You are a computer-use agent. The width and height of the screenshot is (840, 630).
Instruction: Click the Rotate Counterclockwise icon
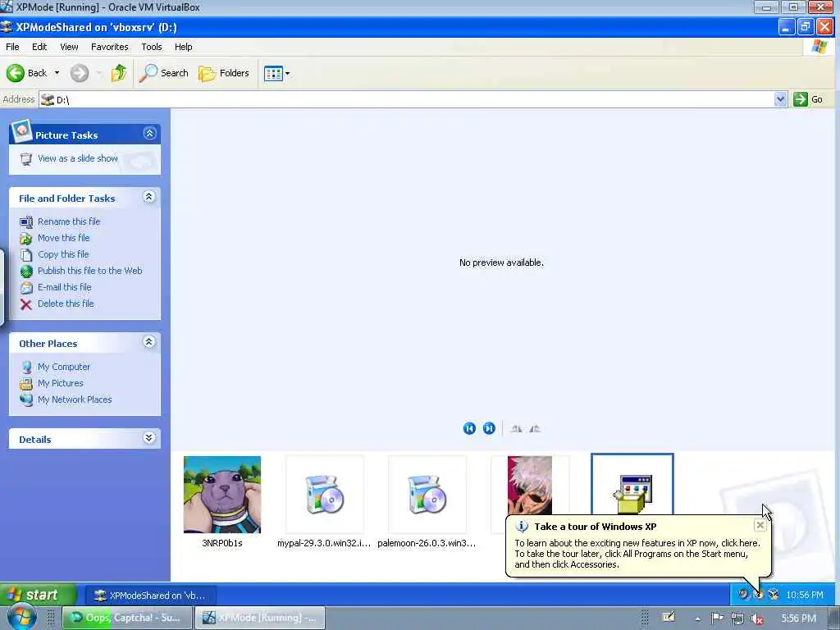tap(535, 428)
